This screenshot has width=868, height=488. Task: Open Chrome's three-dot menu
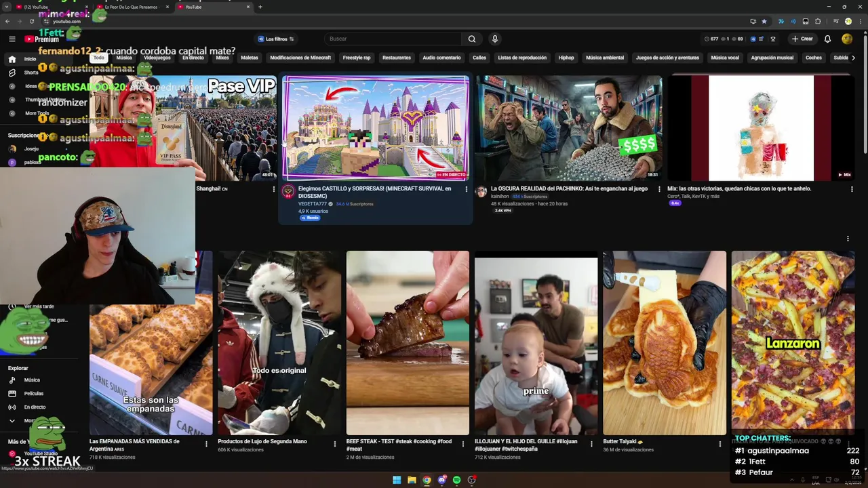click(x=861, y=21)
